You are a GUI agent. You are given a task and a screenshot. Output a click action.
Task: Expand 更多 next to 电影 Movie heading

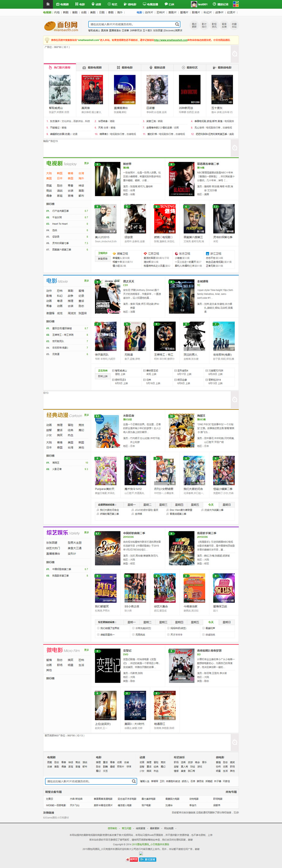[87, 281]
